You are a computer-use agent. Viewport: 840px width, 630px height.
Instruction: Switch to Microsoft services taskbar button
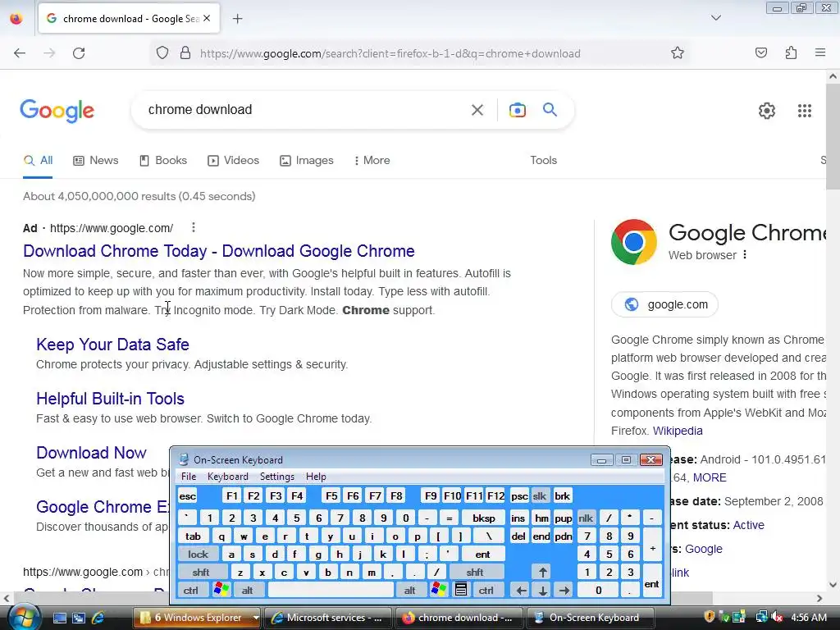point(328,618)
